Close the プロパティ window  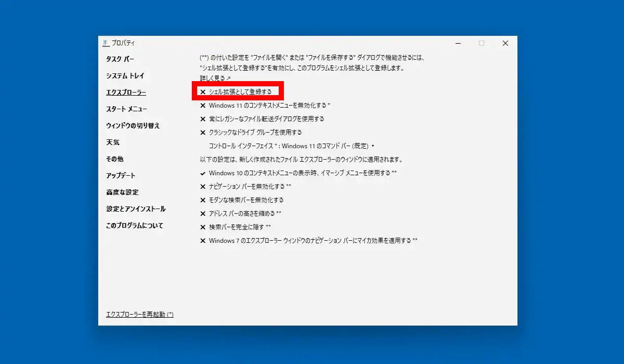tap(505, 43)
